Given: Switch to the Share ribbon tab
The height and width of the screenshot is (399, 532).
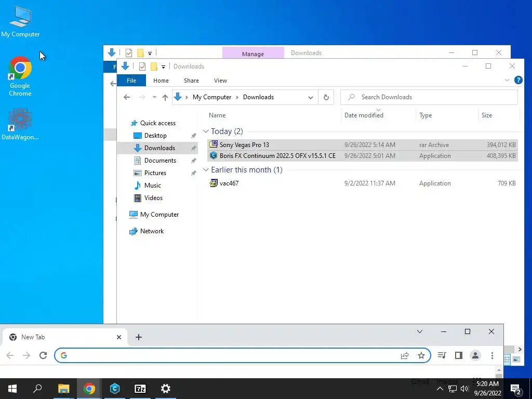Looking at the screenshot, I should 191,81.
